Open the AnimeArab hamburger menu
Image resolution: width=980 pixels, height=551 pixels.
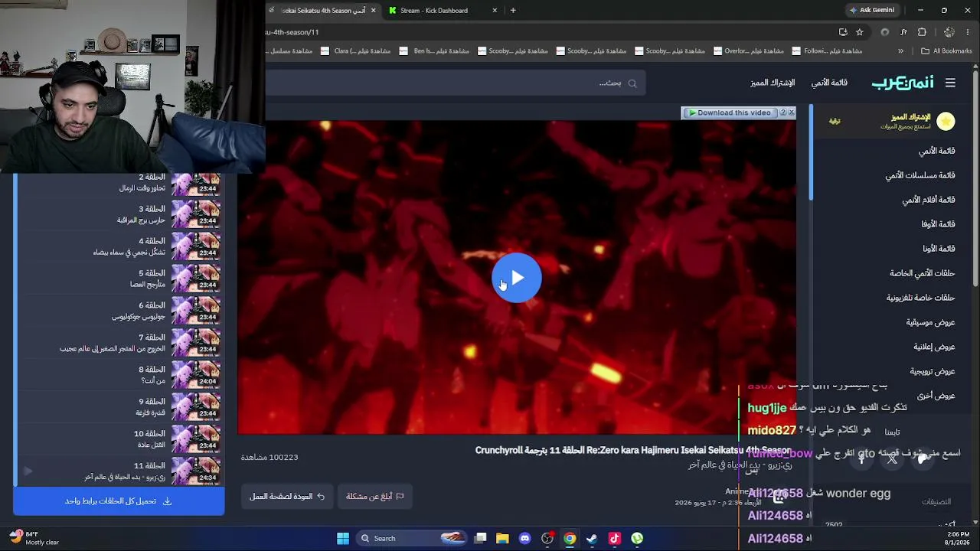pos(950,83)
